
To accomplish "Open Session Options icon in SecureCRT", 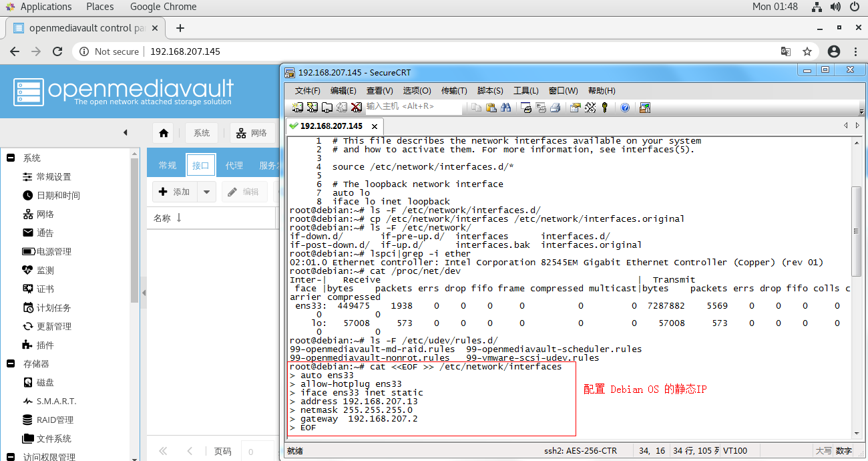I will pyautogui.click(x=576, y=107).
